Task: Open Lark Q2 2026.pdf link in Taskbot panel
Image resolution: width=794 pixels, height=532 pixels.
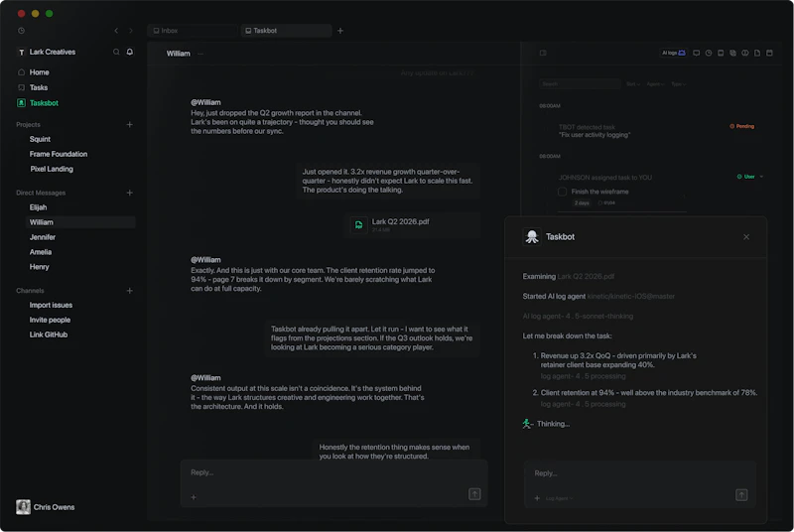Action: [586, 276]
